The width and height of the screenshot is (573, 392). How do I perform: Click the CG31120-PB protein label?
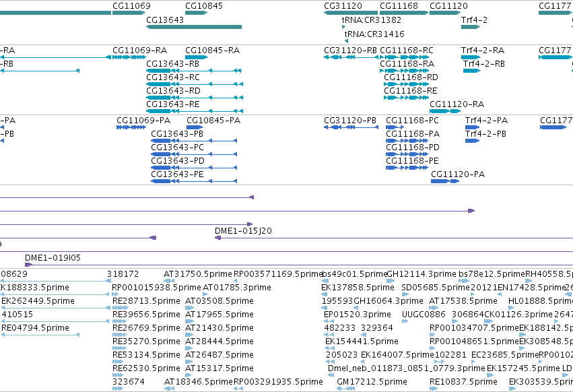pos(349,121)
